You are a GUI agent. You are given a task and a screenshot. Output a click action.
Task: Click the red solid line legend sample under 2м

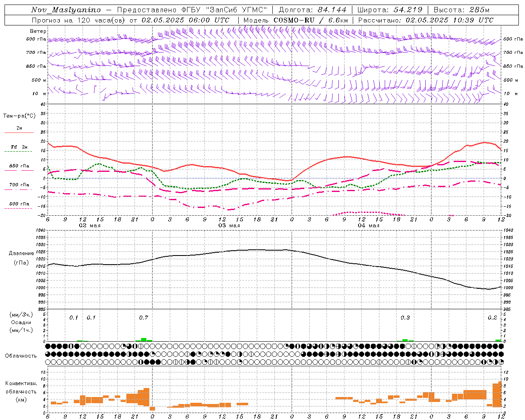[19, 132]
